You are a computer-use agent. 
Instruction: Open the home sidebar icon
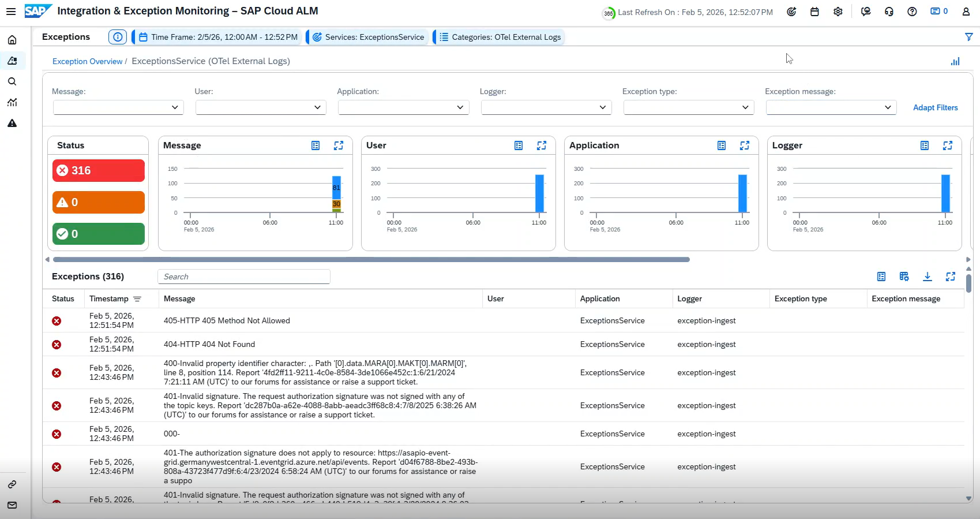pyautogui.click(x=12, y=40)
